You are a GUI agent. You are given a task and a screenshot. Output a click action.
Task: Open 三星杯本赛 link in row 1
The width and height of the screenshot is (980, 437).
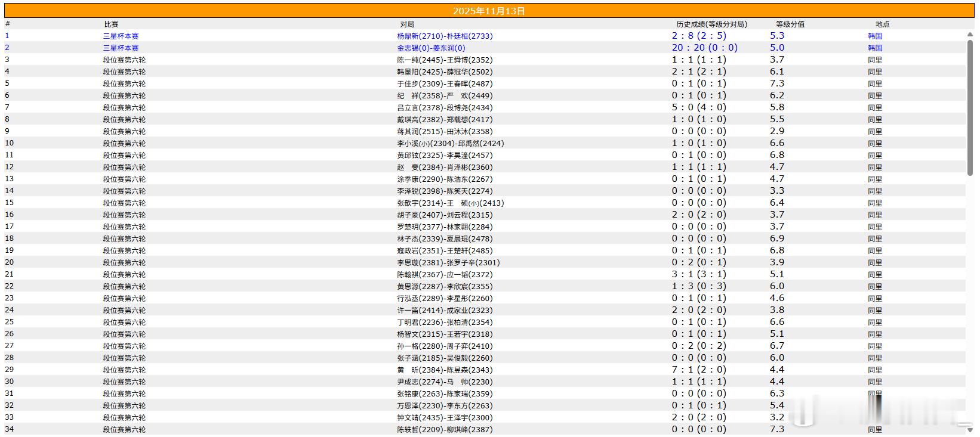[x=121, y=36]
